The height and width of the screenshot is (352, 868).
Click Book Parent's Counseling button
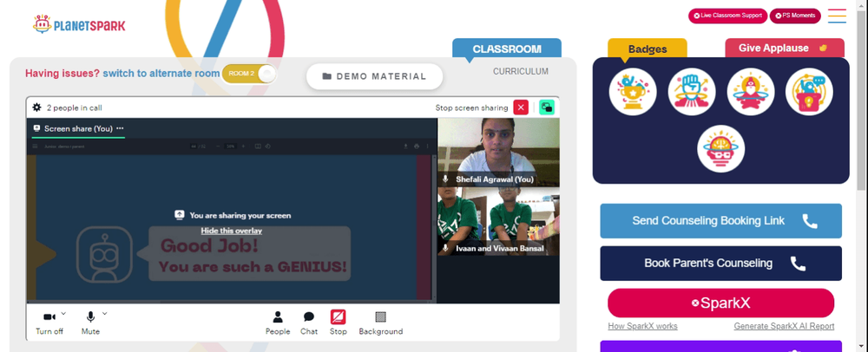720,263
